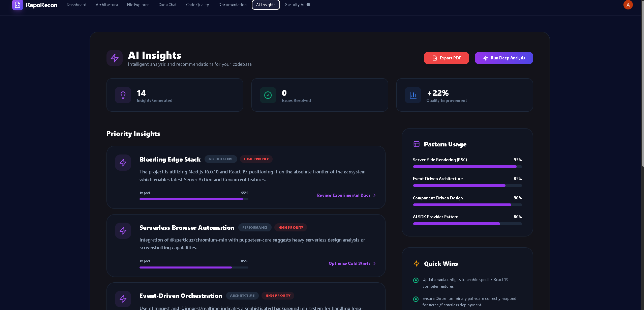The image size is (644, 310).
Task: Click the HIGH PRIORITY badge on Bleeding Edge Stack
Action: pyautogui.click(x=256, y=159)
